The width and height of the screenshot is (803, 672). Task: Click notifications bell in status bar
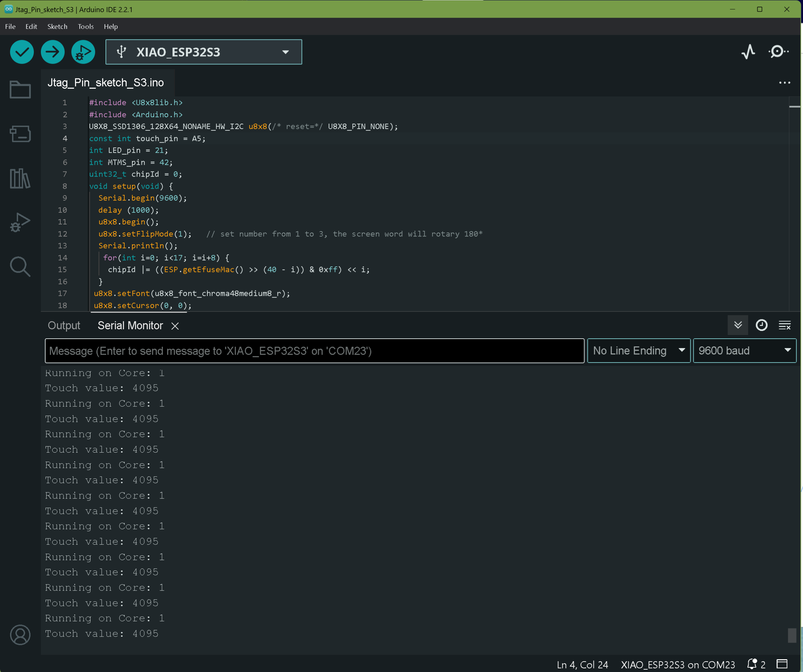click(756, 664)
